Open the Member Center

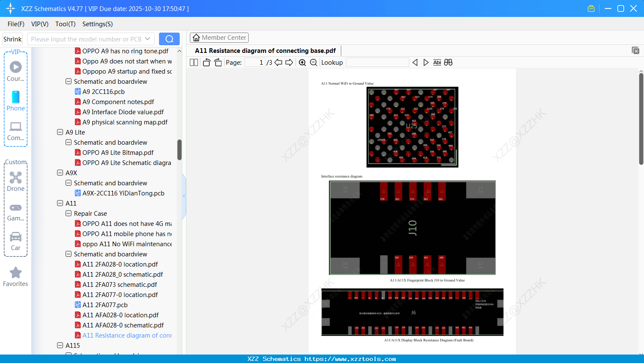tap(219, 38)
